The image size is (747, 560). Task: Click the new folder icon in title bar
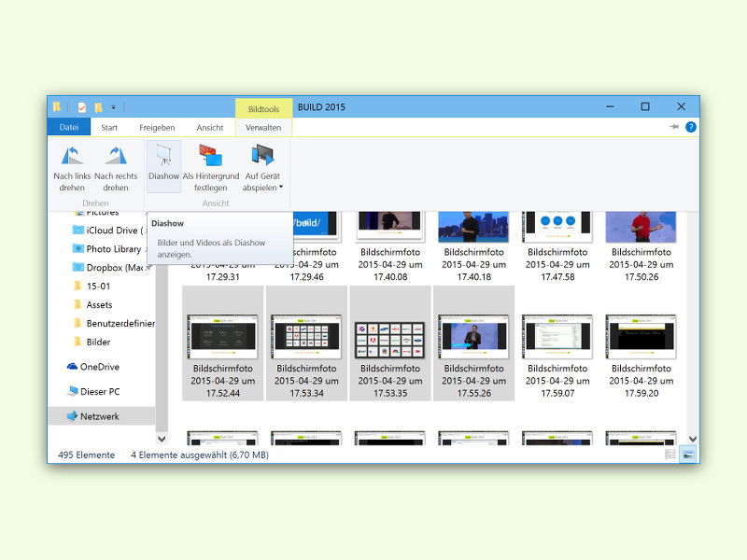[x=99, y=107]
